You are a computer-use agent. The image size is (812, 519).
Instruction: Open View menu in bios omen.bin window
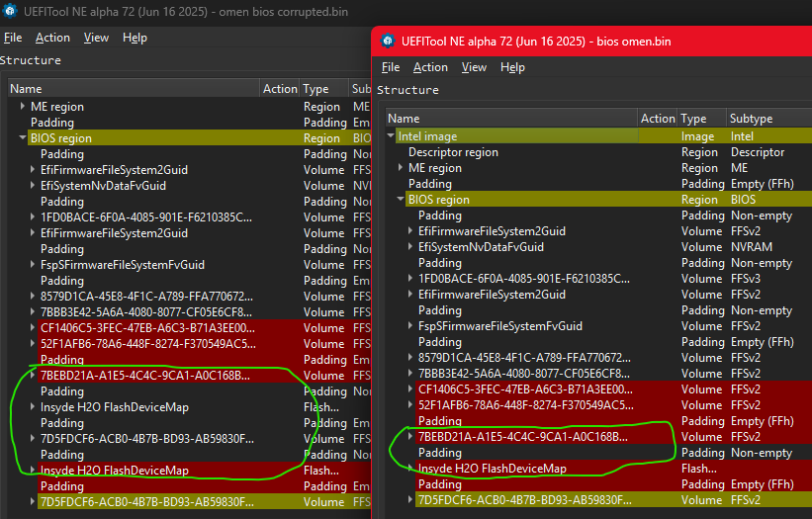coord(474,67)
